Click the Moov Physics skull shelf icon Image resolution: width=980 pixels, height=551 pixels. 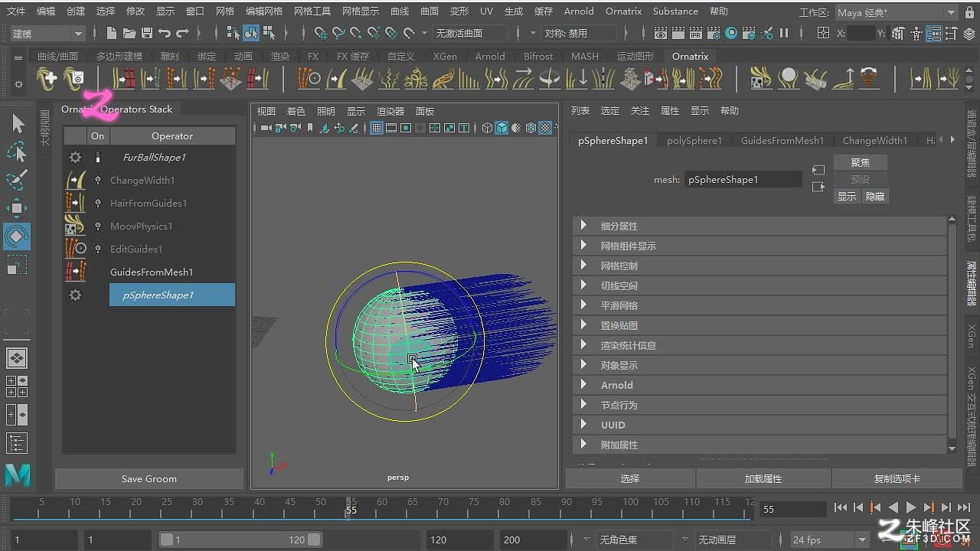tap(761, 79)
